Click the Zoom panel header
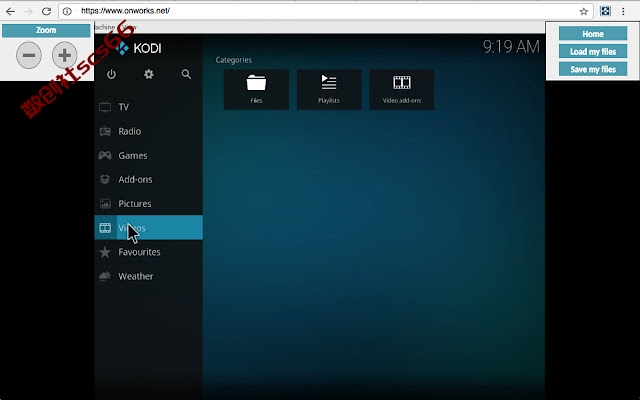 (46, 30)
